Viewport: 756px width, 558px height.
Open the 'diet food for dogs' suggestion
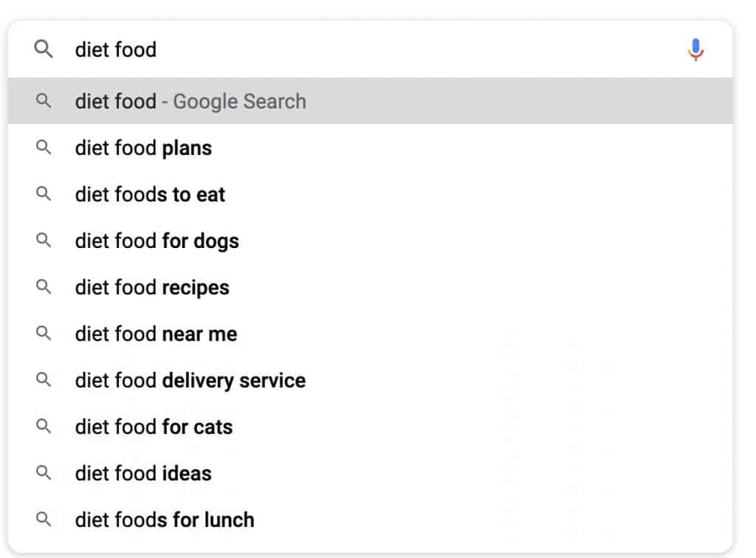tap(157, 241)
